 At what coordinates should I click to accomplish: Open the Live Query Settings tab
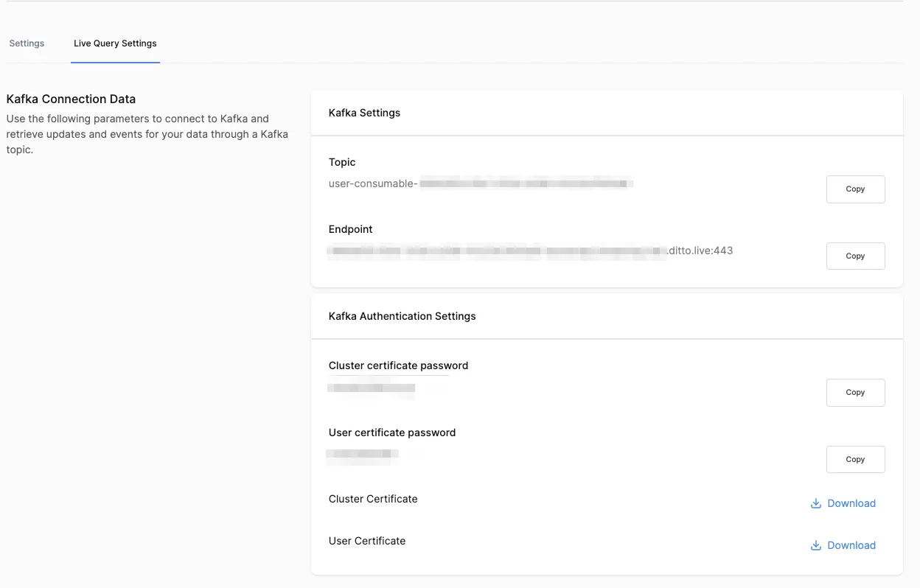point(115,43)
